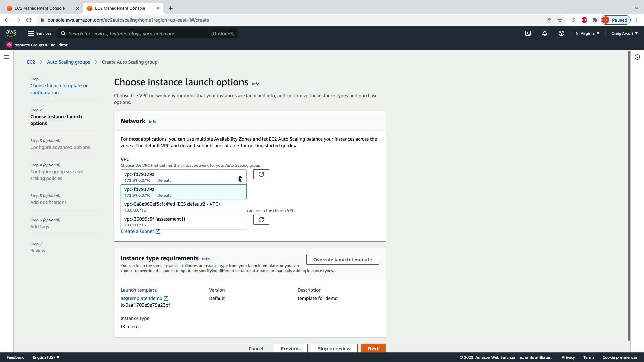Viewport: 644px width, 362px height.
Task: Refresh the subnets list
Action: click(261, 220)
